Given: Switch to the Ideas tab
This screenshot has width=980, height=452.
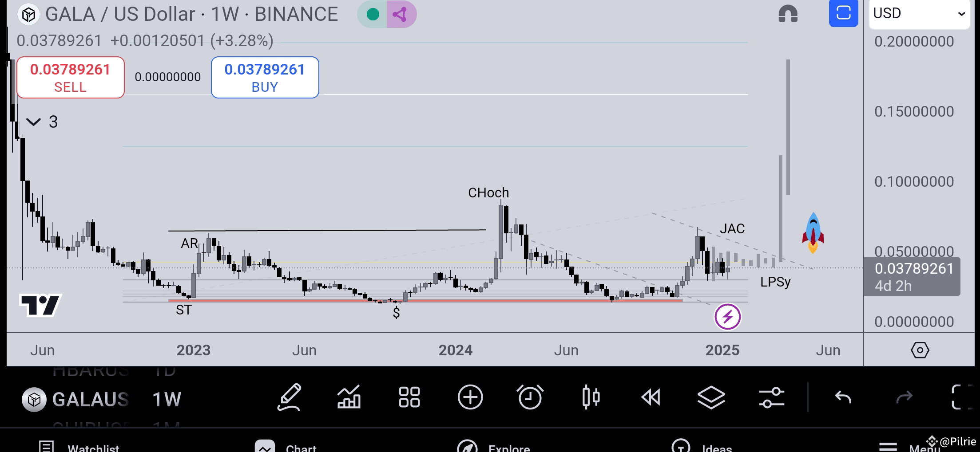Looking at the screenshot, I should [x=702, y=446].
